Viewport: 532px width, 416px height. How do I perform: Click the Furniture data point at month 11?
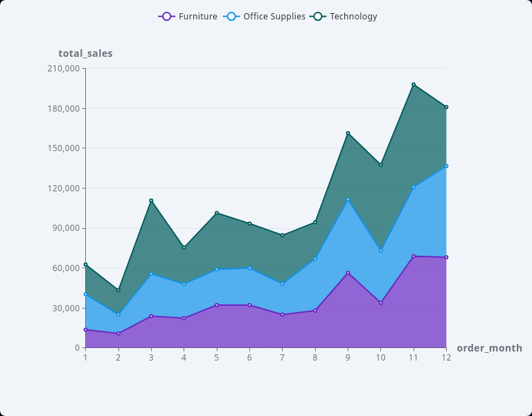pos(414,257)
